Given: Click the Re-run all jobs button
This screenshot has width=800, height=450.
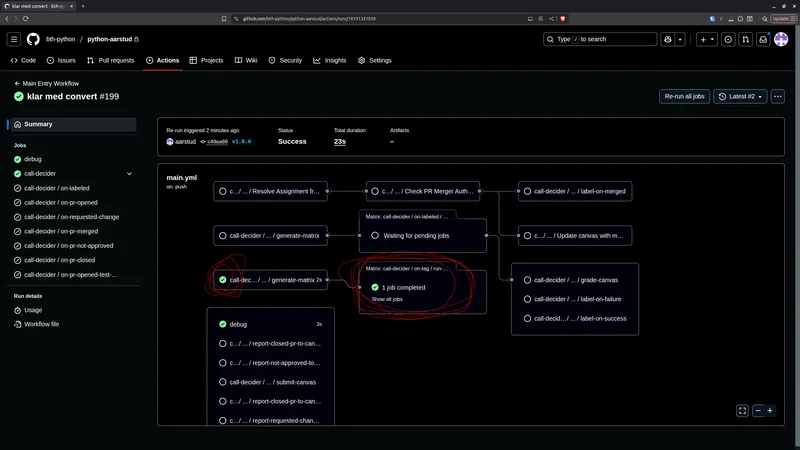Looking at the screenshot, I should pos(684,96).
